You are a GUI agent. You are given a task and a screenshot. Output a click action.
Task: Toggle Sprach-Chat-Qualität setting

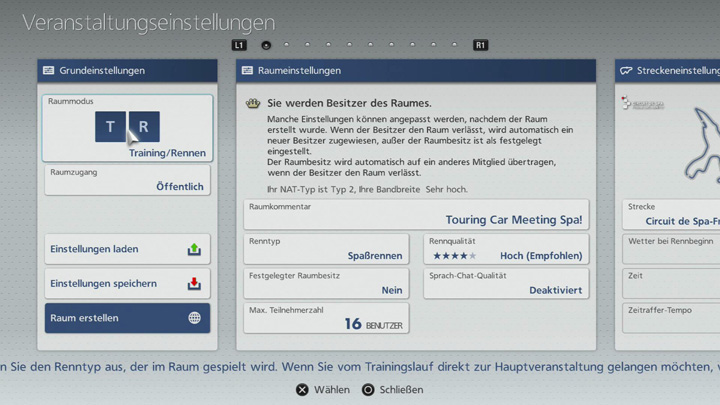[506, 283]
